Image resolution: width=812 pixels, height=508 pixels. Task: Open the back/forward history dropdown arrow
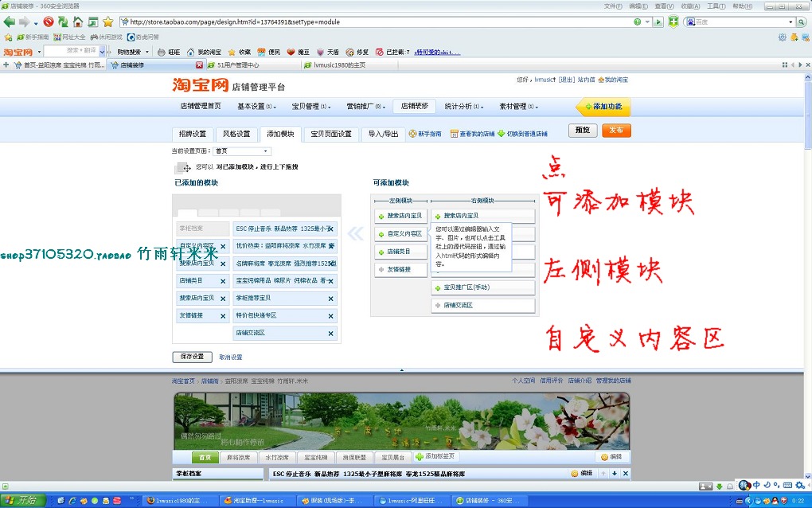pyautogui.click(x=36, y=23)
